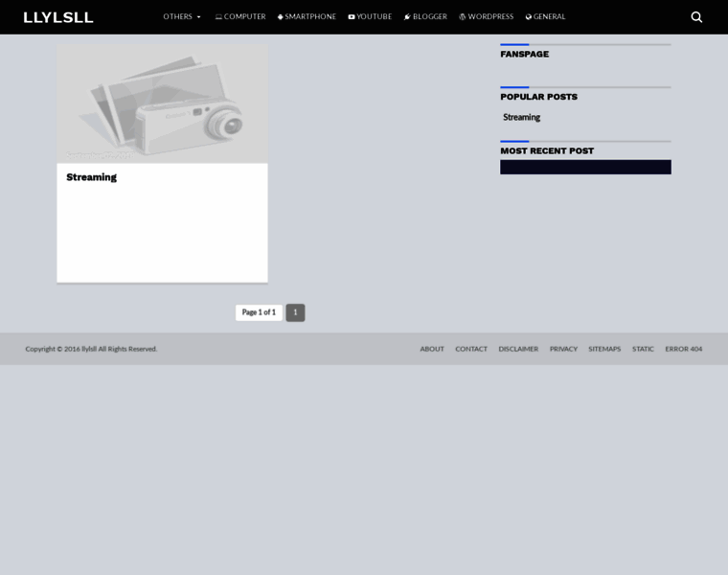Click the plug icon beside Blogger

pyautogui.click(x=407, y=17)
